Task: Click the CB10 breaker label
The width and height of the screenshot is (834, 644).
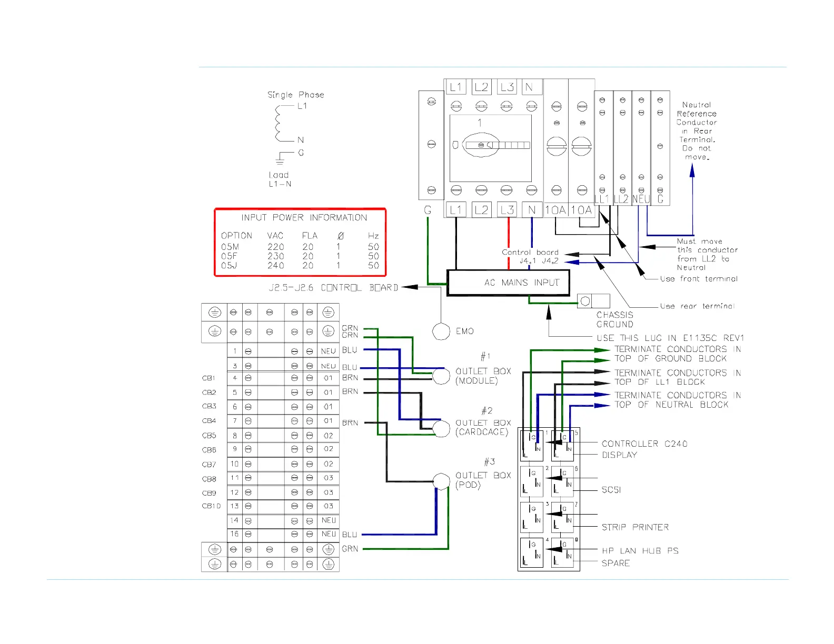Action: (x=211, y=506)
